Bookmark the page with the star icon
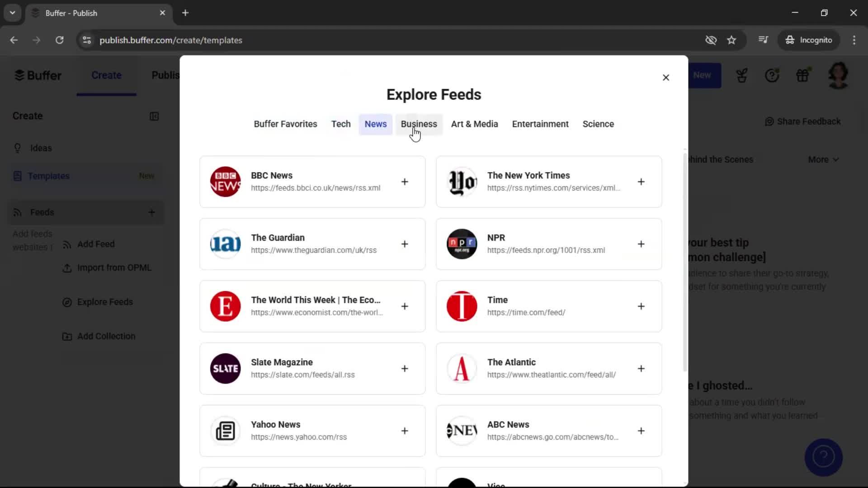 pyautogui.click(x=731, y=40)
